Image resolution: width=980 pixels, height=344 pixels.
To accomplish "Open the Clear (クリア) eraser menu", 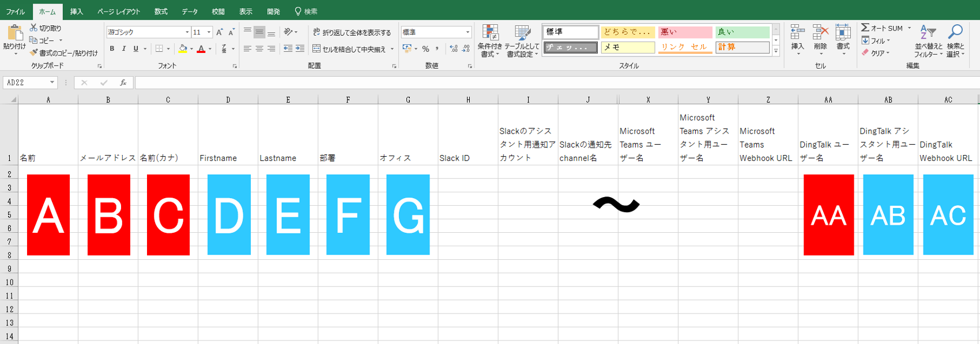I will (876, 52).
